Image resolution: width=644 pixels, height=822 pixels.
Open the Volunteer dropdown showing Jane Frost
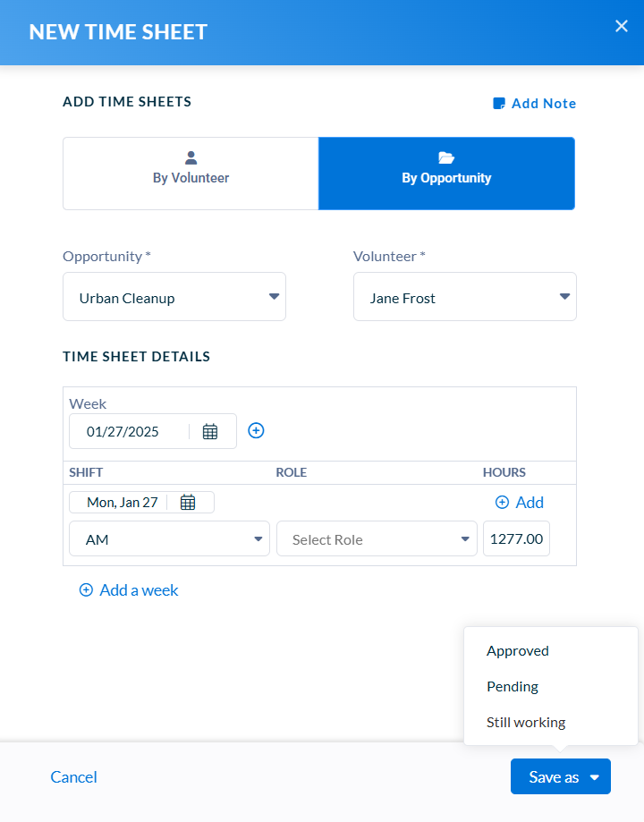464,297
